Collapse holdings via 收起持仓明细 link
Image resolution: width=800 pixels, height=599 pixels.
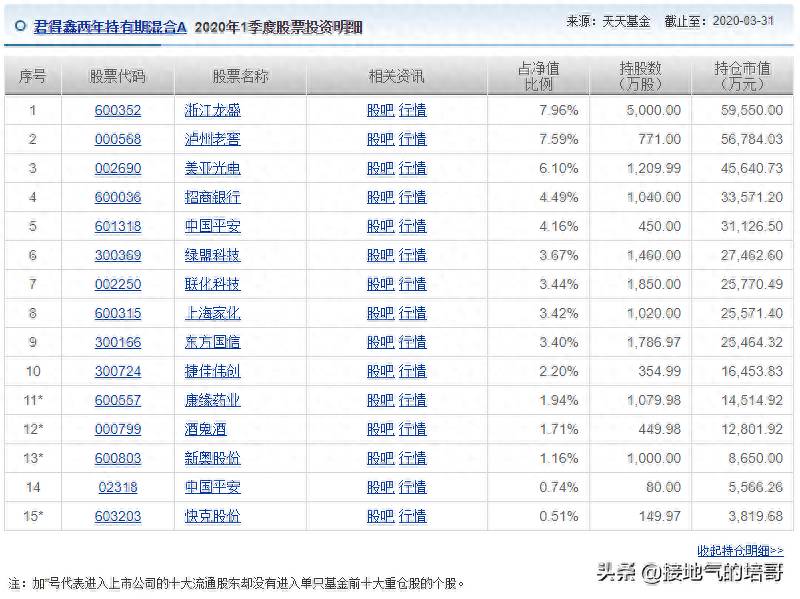point(740,551)
